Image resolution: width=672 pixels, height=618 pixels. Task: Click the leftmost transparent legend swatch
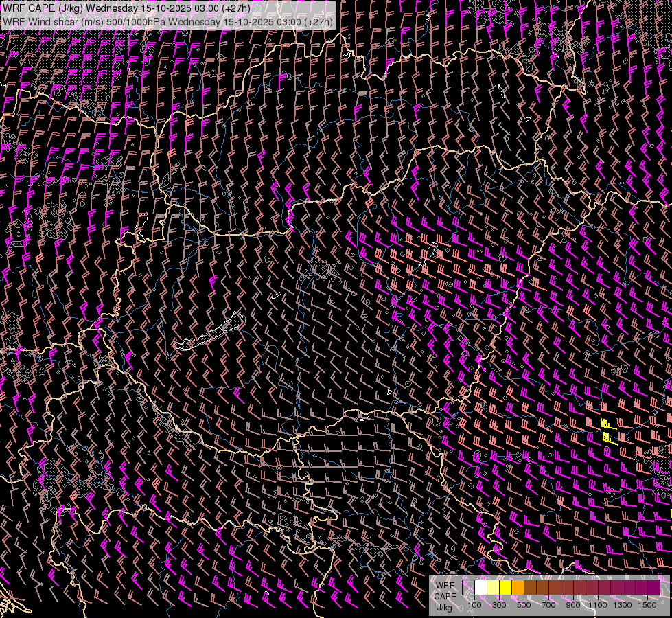(468, 588)
